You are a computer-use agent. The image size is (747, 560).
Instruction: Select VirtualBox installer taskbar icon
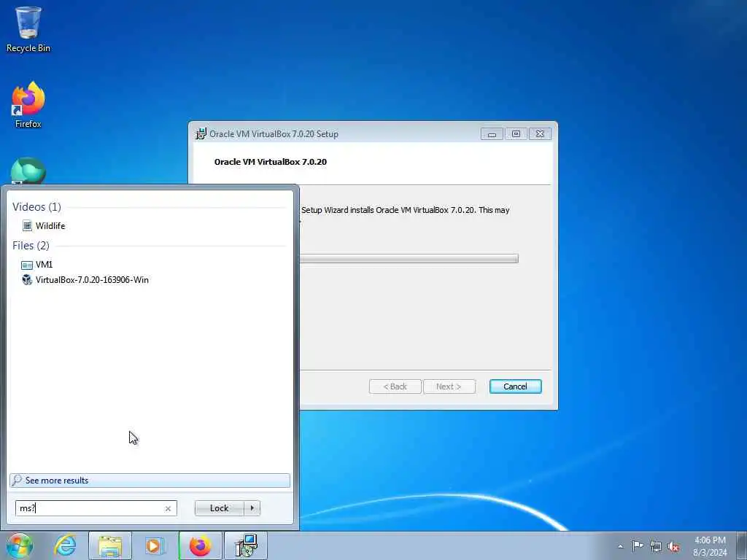pyautogui.click(x=246, y=545)
